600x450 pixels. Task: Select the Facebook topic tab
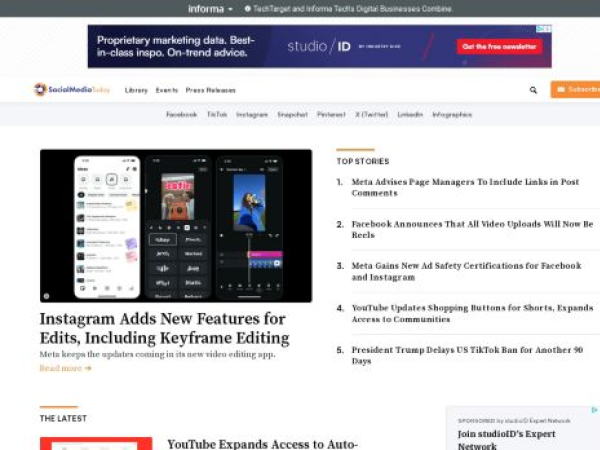[x=181, y=115]
